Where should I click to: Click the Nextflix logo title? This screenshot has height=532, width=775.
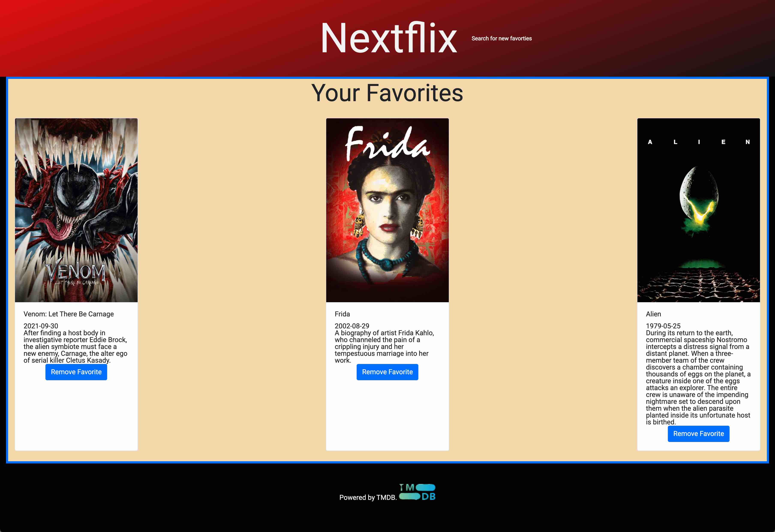pos(389,38)
